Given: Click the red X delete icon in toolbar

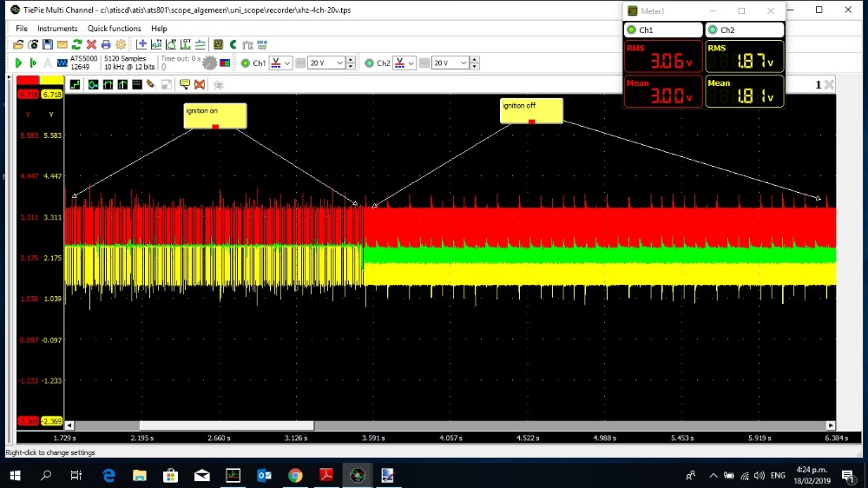Looking at the screenshot, I should pos(91,44).
